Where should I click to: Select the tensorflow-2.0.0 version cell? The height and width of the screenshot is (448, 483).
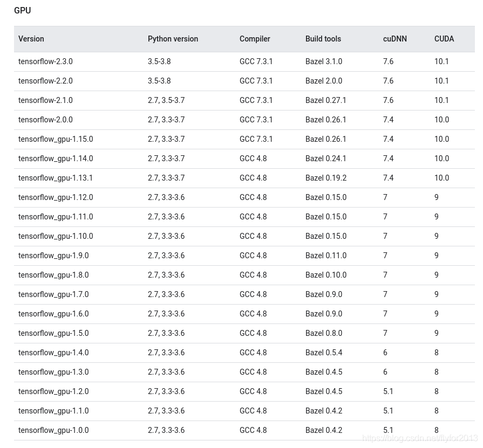45,120
